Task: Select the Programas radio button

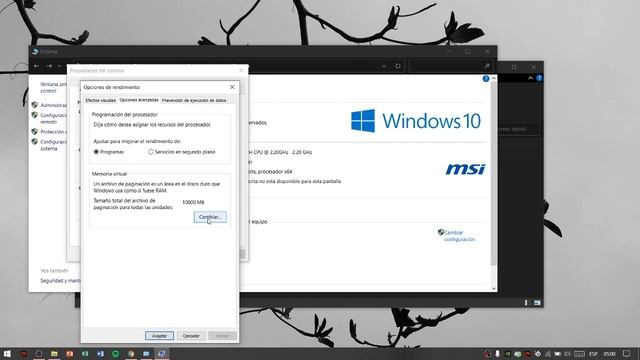Action: click(97, 152)
